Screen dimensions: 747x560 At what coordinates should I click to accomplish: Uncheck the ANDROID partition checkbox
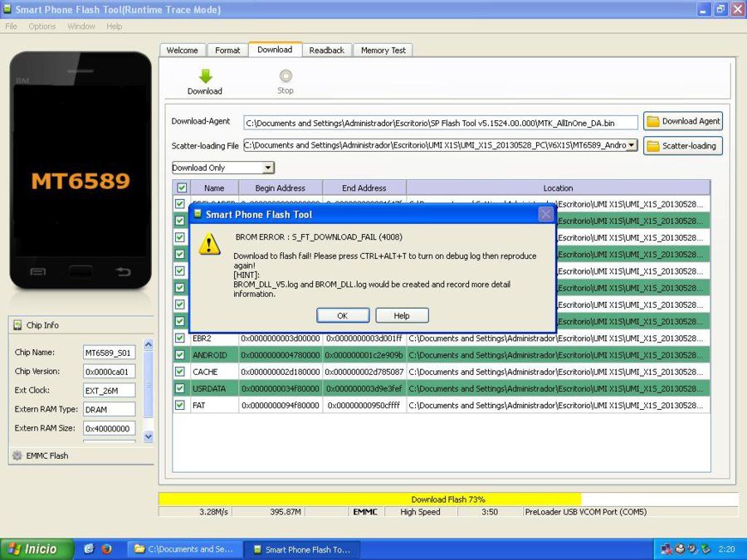pos(179,355)
